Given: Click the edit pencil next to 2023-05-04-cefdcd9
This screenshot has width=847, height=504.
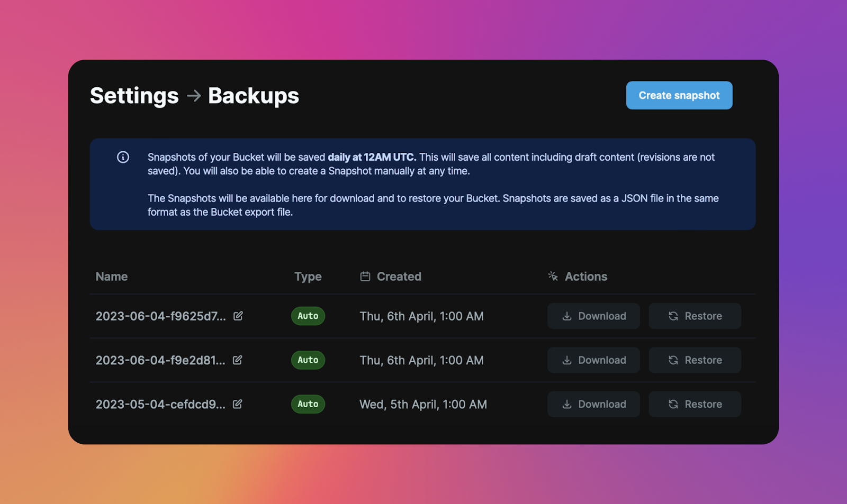Looking at the screenshot, I should (238, 404).
